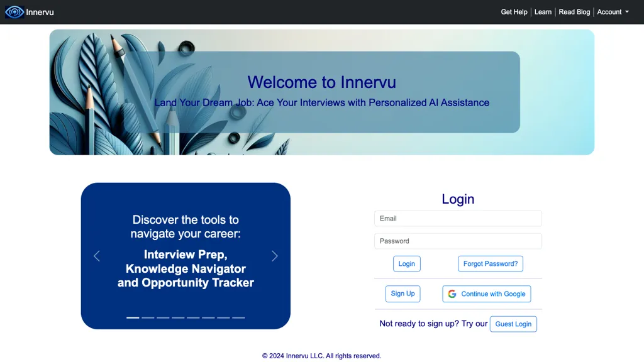Viewport: 644px width, 362px height.
Task: Go to Read Blog
Action: [x=574, y=12]
